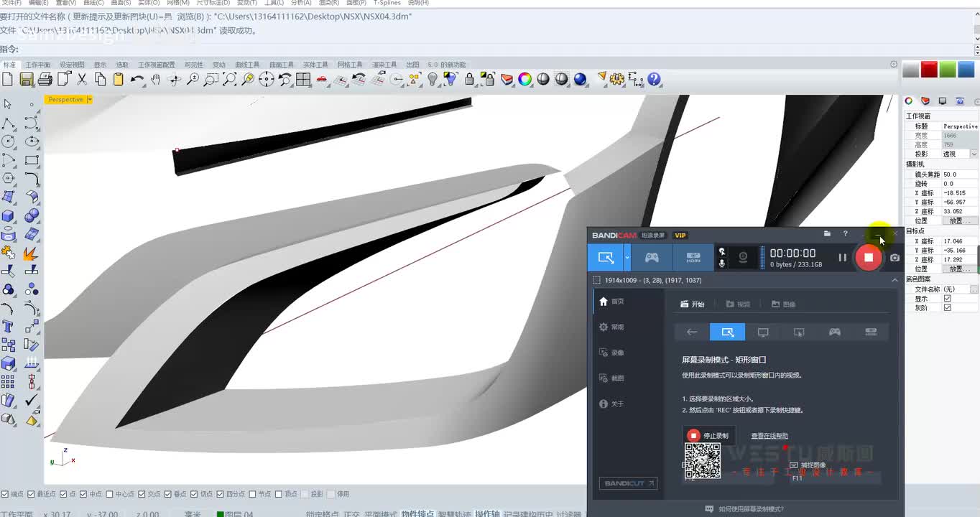
Task: Click the Save file icon in toolbar
Action: tap(27, 80)
